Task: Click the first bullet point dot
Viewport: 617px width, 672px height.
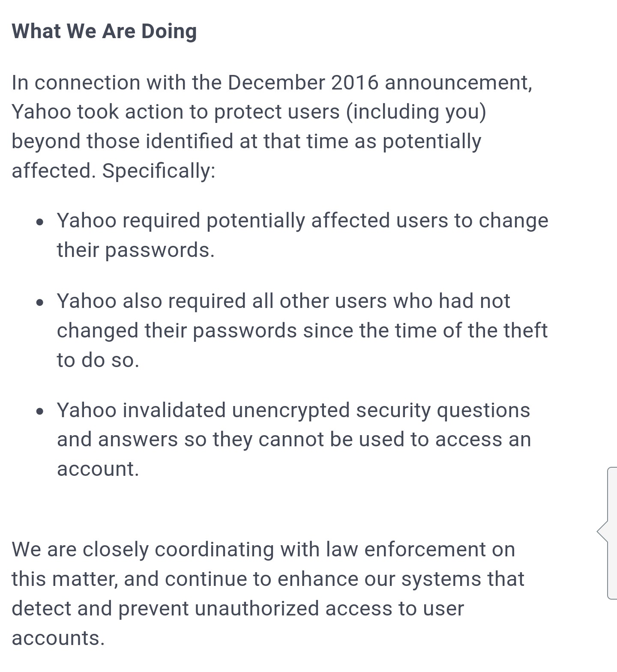Action: coord(40,222)
